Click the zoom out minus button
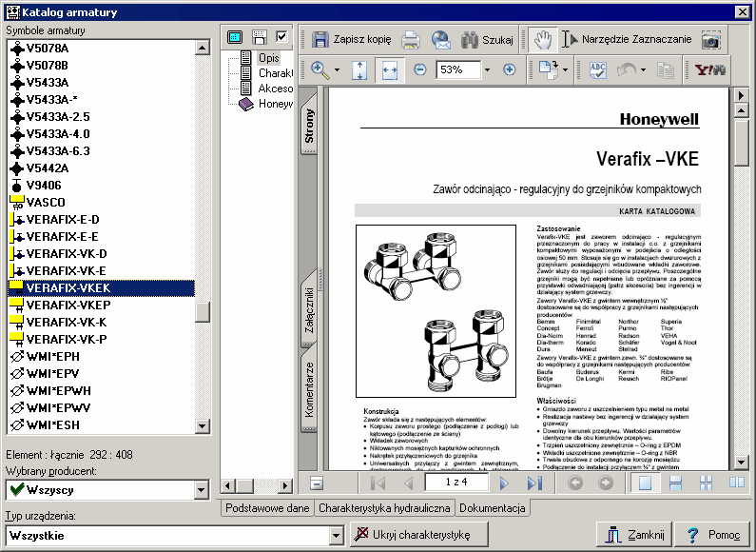Viewport: 756px width, 552px height. click(420, 69)
